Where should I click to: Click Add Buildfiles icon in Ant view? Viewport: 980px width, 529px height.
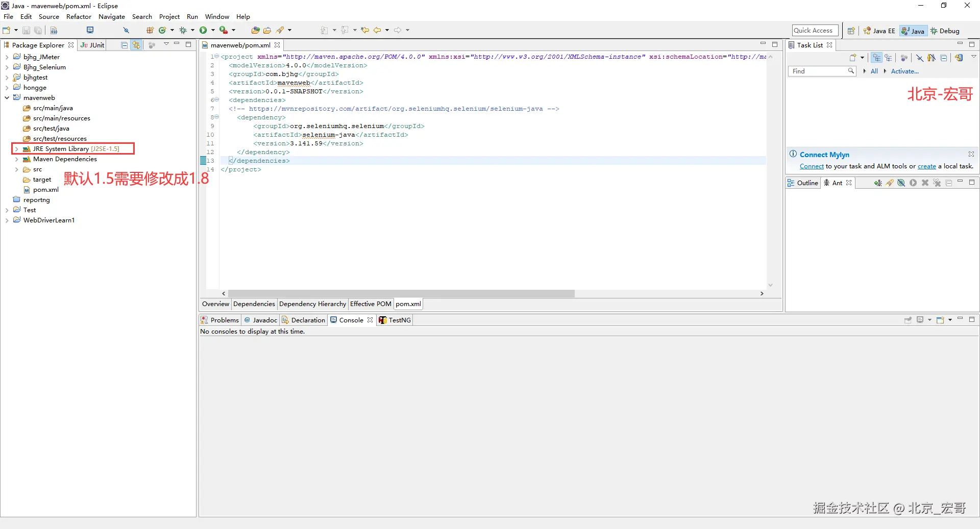click(877, 183)
